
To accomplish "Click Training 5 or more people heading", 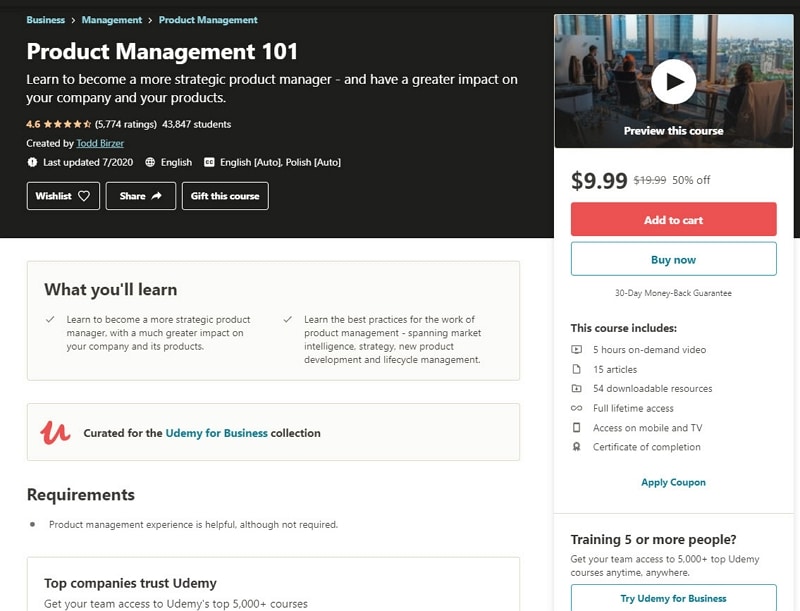I will (654, 539).
